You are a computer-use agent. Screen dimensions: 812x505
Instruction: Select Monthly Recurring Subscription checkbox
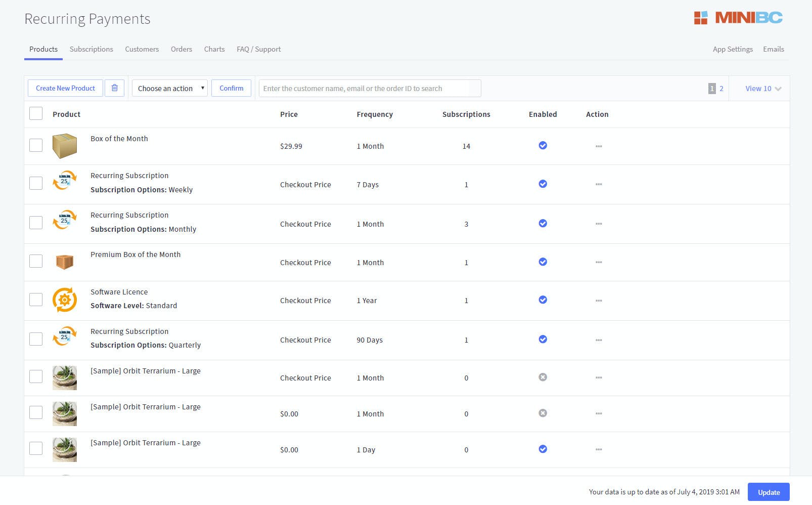tap(36, 223)
